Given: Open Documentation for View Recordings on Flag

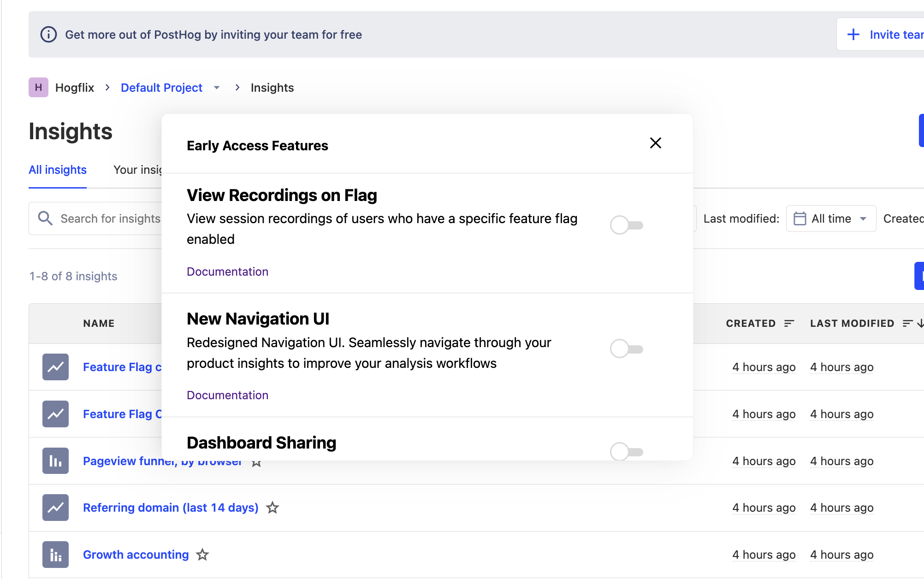Looking at the screenshot, I should 227,272.
